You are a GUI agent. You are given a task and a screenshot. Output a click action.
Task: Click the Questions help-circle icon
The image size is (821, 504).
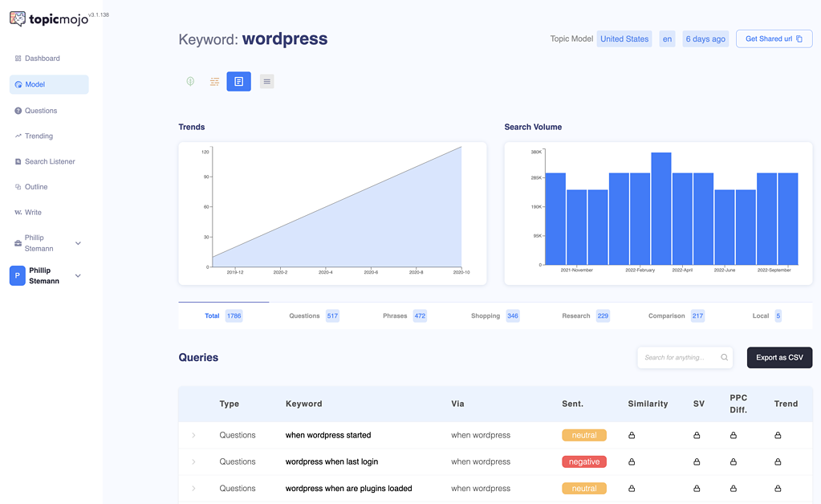click(18, 111)
